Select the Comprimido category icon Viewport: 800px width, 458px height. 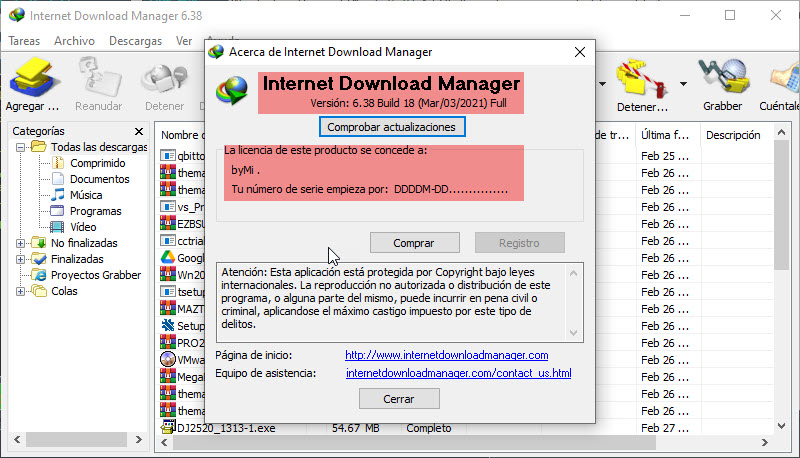coord(59,163)
